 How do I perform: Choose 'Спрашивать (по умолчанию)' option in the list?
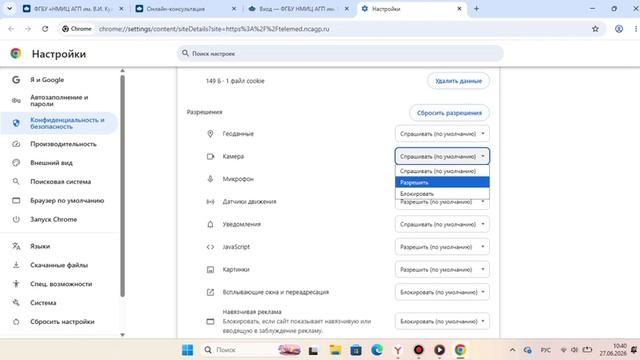(442, 171)
